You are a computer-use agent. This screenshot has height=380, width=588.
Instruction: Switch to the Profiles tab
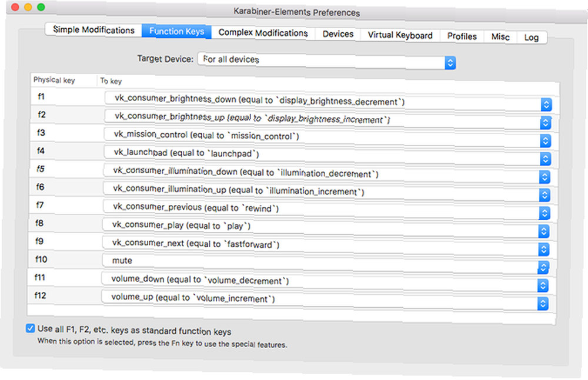[462, 36]
